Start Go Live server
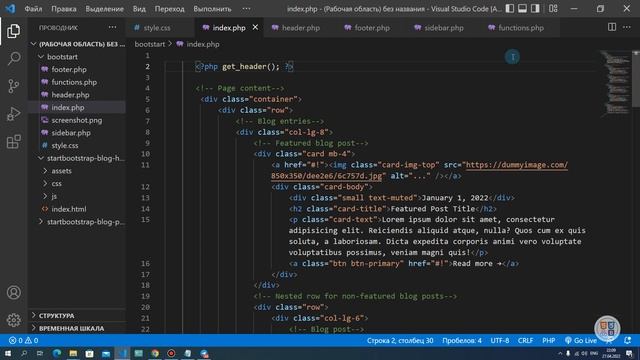This screenshot has height=360, width=640. (x=581, y=340)
